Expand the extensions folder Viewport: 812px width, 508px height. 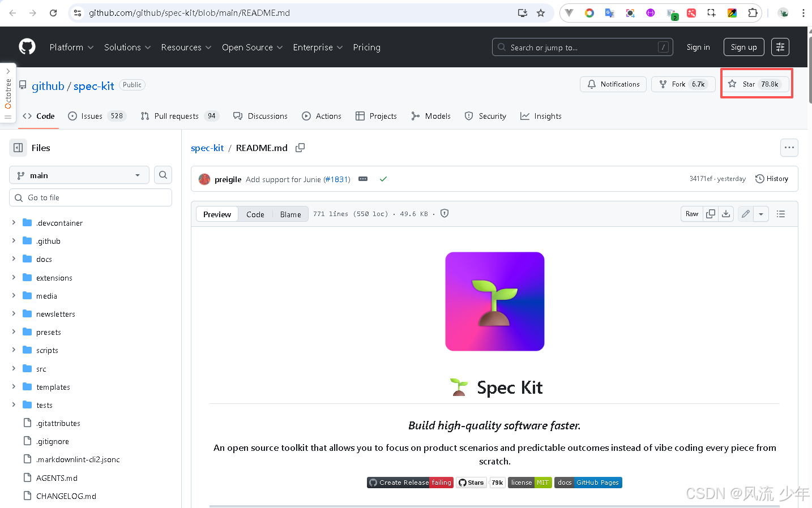(14, 277)
